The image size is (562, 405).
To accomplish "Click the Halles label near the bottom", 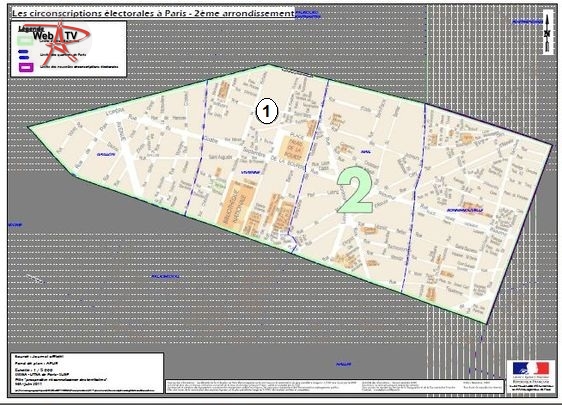I will click(343, 364).
